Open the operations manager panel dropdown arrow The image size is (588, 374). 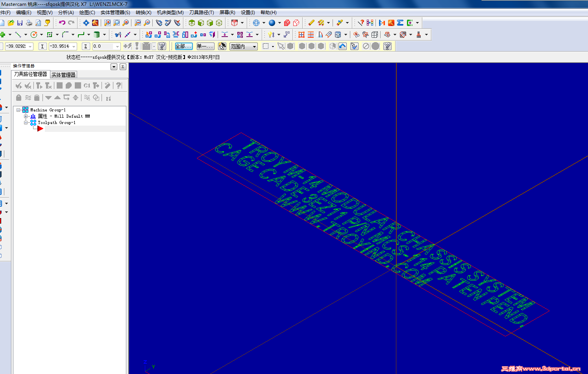click(114, 67)
